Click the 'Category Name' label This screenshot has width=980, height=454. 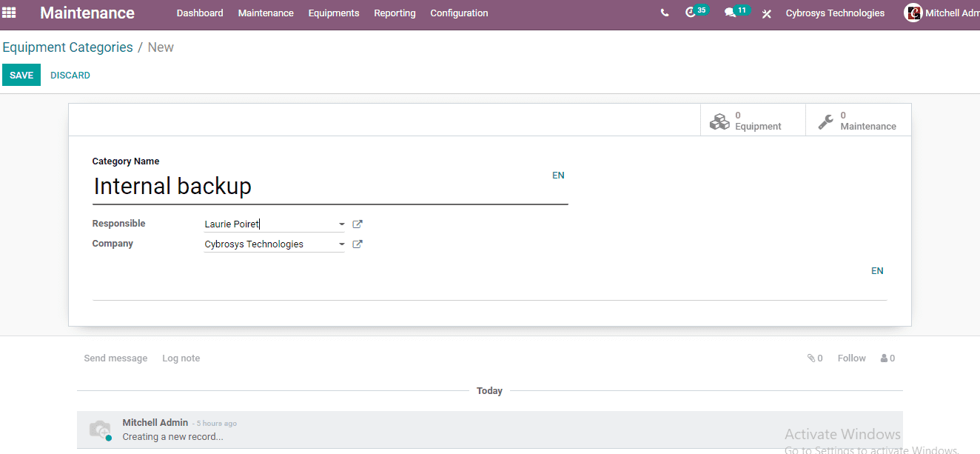point(126,161)
